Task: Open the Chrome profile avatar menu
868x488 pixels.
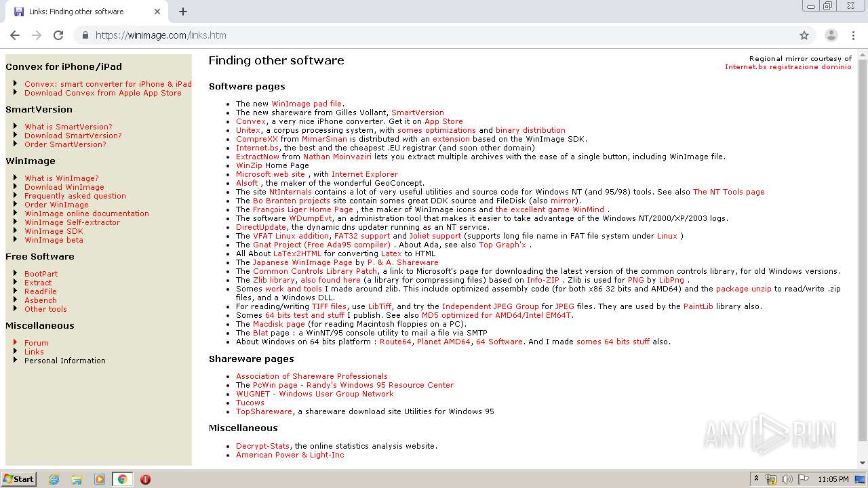Action: [831, 35]
